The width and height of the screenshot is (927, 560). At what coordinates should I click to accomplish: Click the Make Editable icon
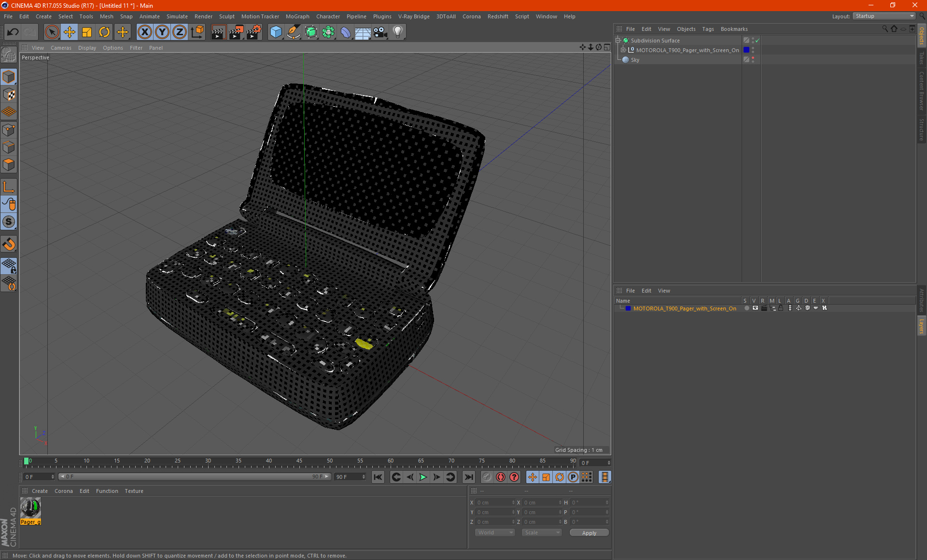[9, 55]
